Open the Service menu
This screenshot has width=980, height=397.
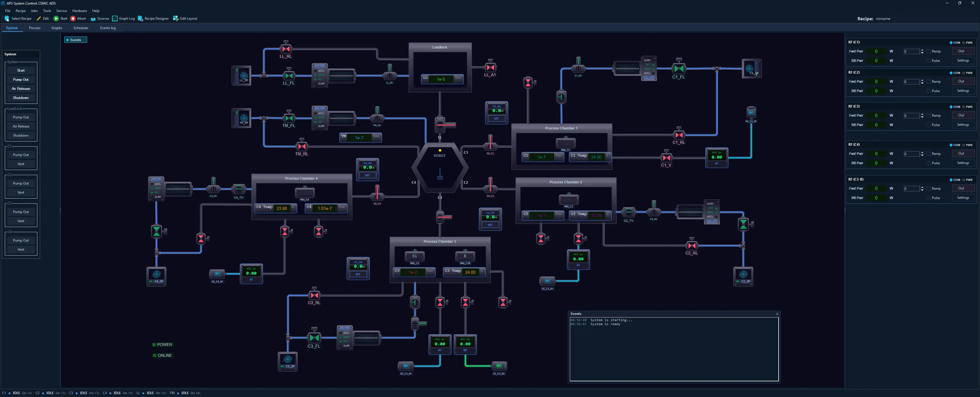62,11
